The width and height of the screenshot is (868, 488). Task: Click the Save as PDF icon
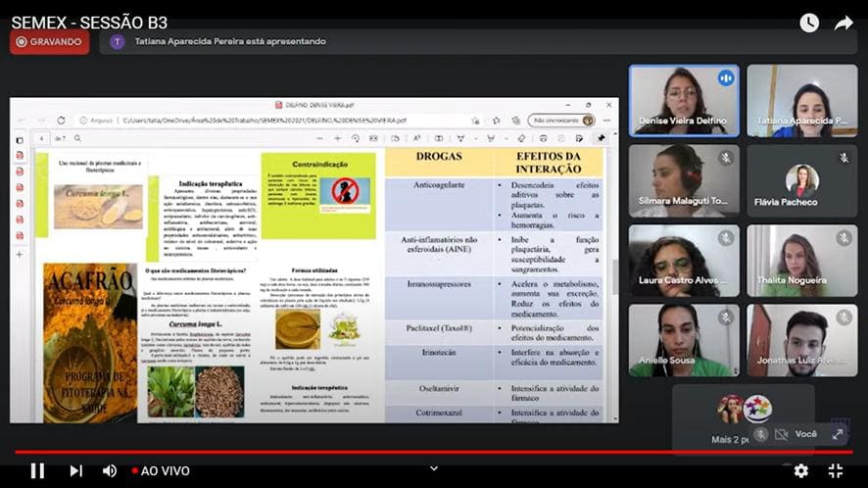tap(579, 138)
